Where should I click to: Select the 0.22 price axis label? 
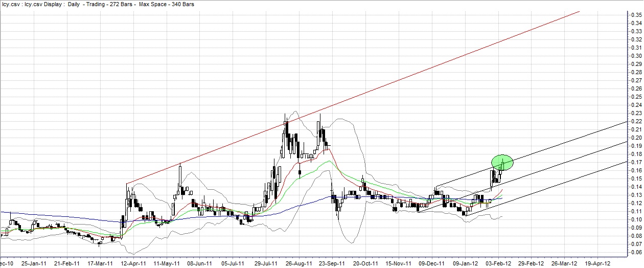(636, 121)
